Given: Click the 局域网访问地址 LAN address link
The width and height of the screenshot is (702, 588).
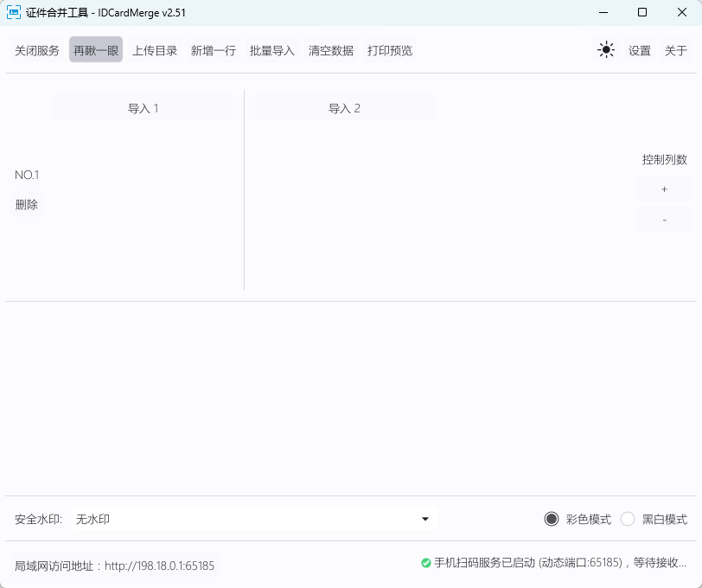Looking at the screenshot, I should (115, 566).
